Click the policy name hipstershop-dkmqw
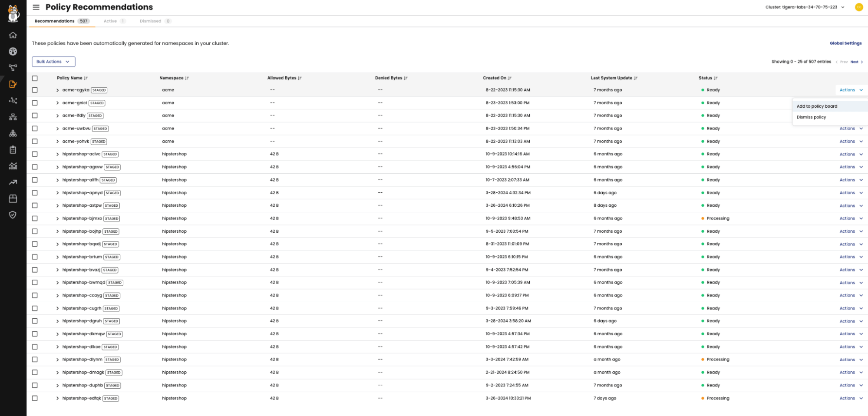This screenshot has width=868, height=416. tap(83, 334)
